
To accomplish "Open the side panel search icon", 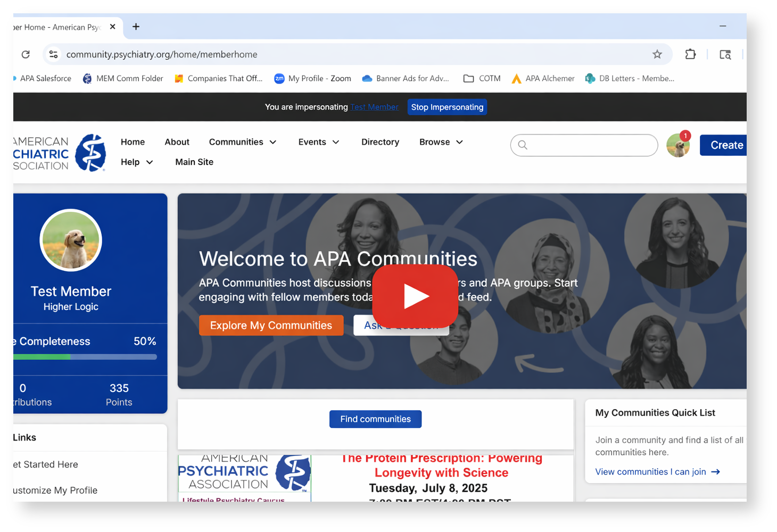I will (x=725, y=54).
